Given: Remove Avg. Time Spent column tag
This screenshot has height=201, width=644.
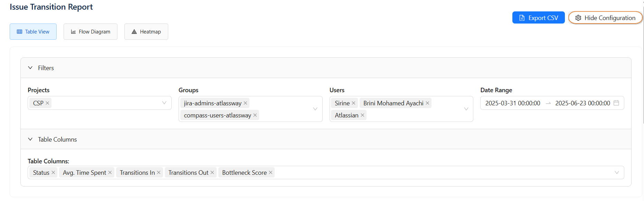Looking at the screenshot, I should pyautogui.click(x=110, y=173).
